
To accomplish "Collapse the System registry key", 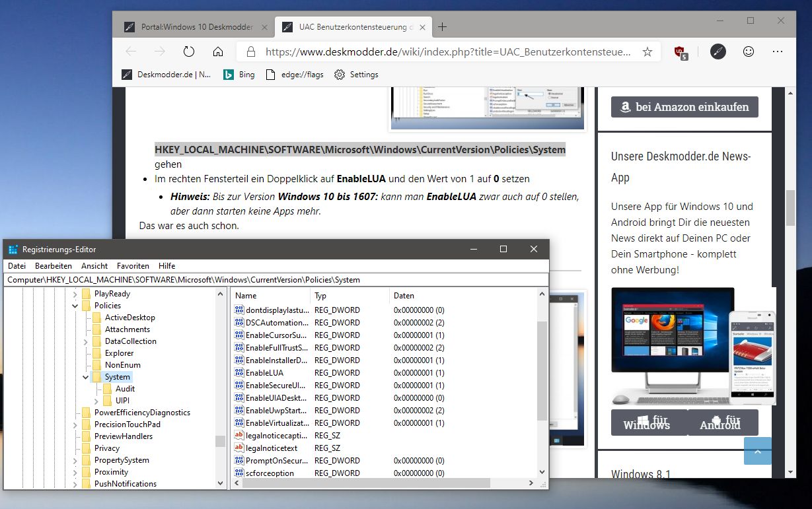I will 86,377.
